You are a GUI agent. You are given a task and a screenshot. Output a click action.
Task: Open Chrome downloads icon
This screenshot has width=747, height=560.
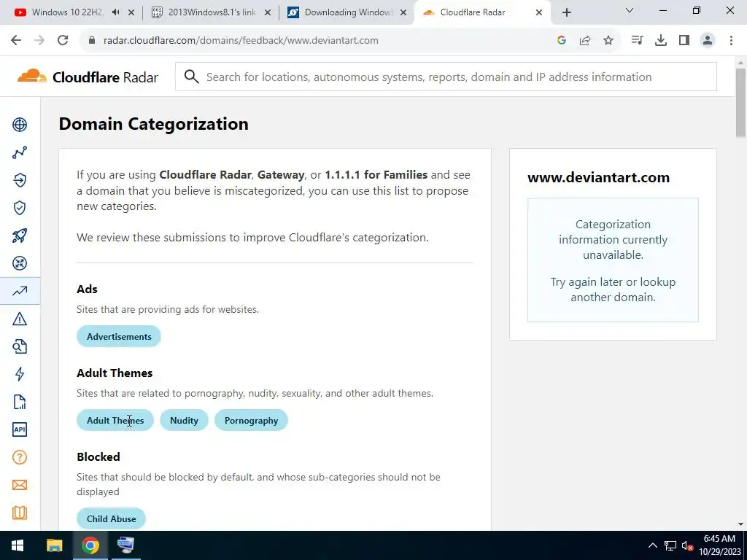[661, 41]
